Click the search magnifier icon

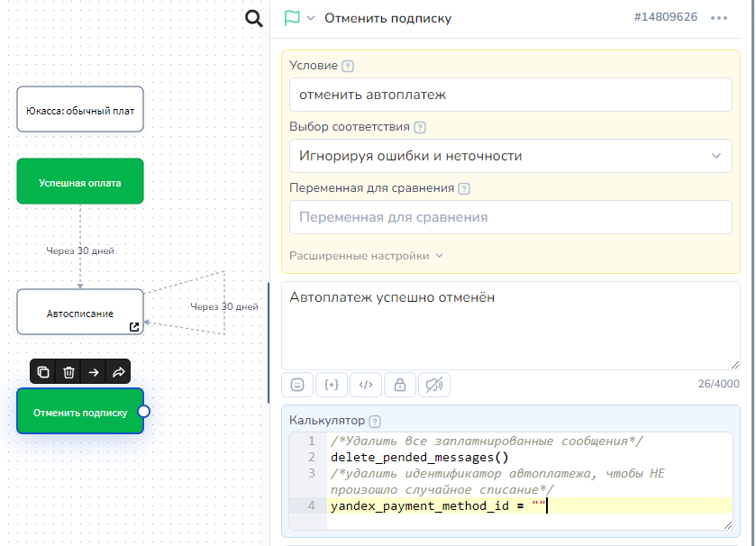pyautogui.click(x=254, y=19)
